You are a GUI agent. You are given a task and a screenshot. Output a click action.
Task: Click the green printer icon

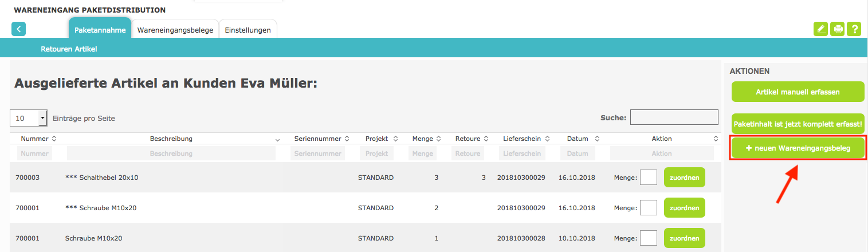(838, 29)
